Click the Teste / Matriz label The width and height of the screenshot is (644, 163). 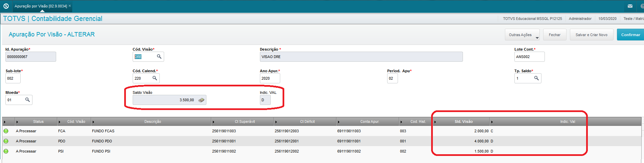[634, 19]
